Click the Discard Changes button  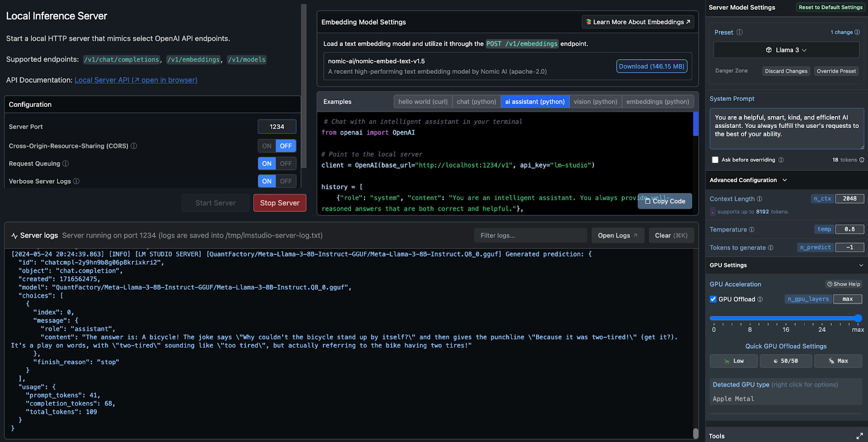[786, 71]
